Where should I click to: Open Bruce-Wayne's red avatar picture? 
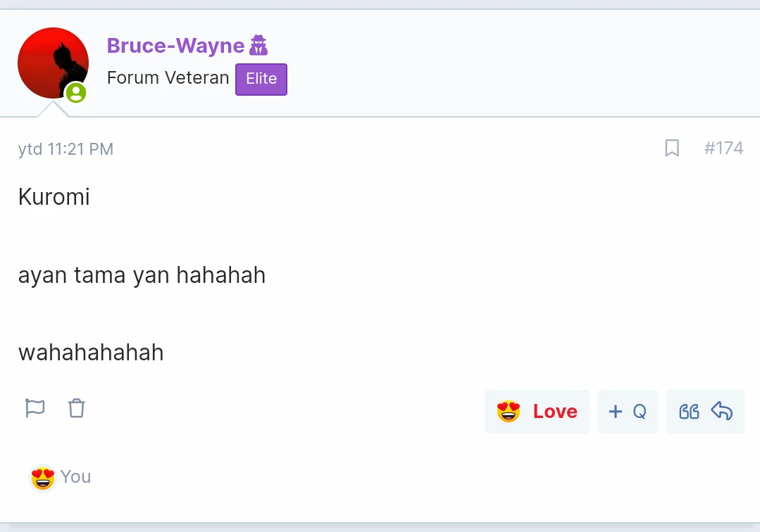[x=54, y=63]
